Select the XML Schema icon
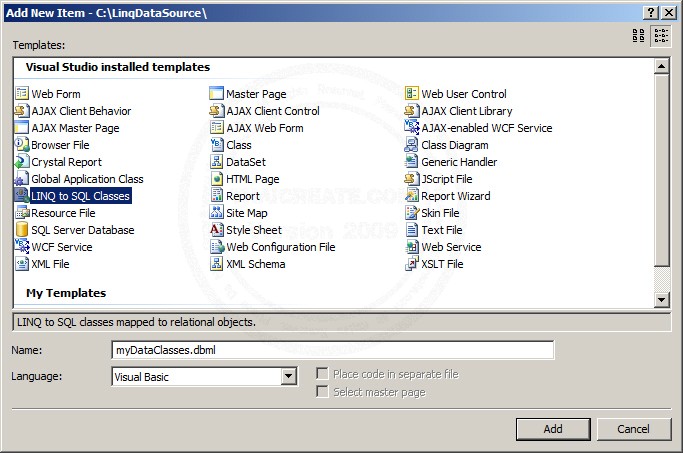683x453 pixels. click(216, 264)
